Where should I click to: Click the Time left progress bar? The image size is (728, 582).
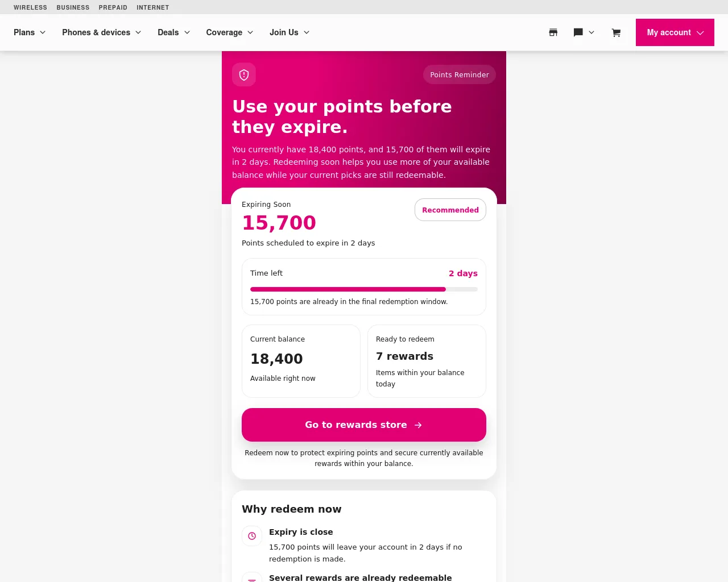tap(364, 289)
